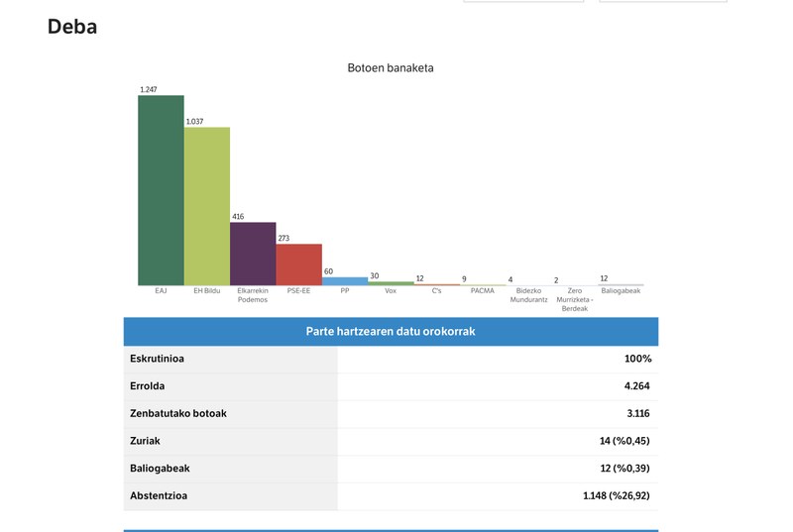
Task: Click the Parte hartzearen datu orokorrak header
Action: 390,331
